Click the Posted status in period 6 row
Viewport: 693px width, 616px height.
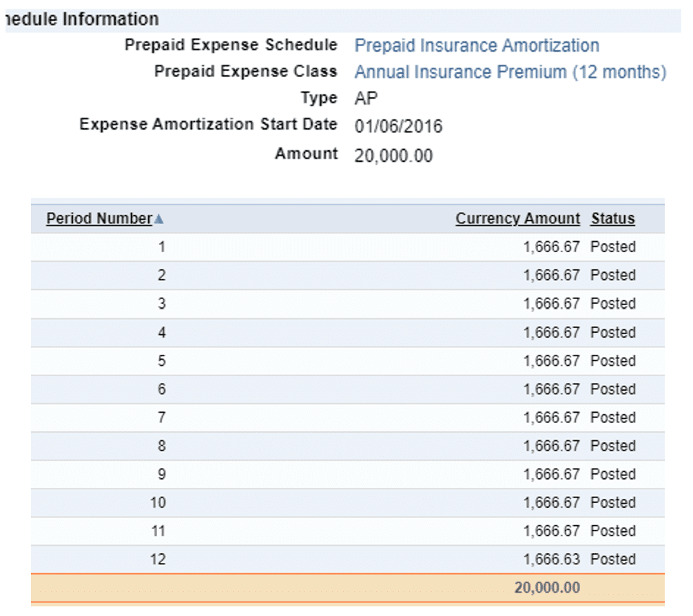coord(613,389)
